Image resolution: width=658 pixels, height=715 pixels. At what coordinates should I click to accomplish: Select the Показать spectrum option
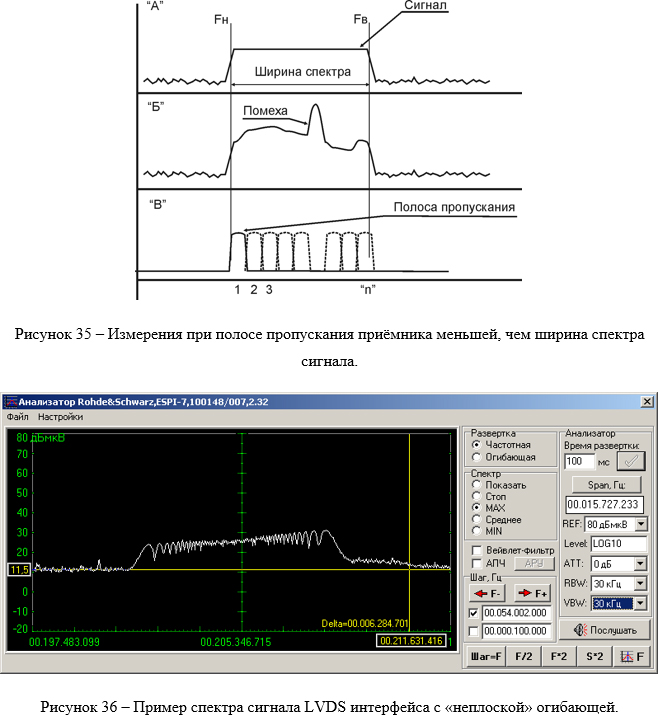(x=477, y=485)
